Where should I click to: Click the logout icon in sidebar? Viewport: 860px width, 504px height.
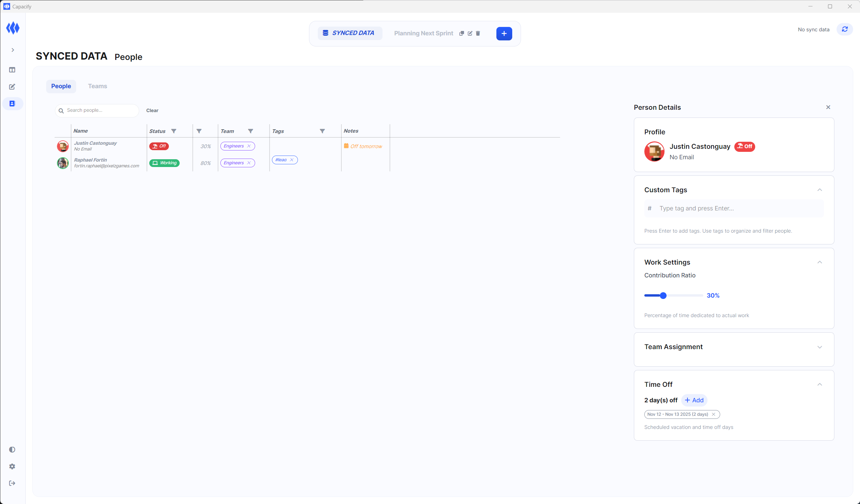point(12,483)
